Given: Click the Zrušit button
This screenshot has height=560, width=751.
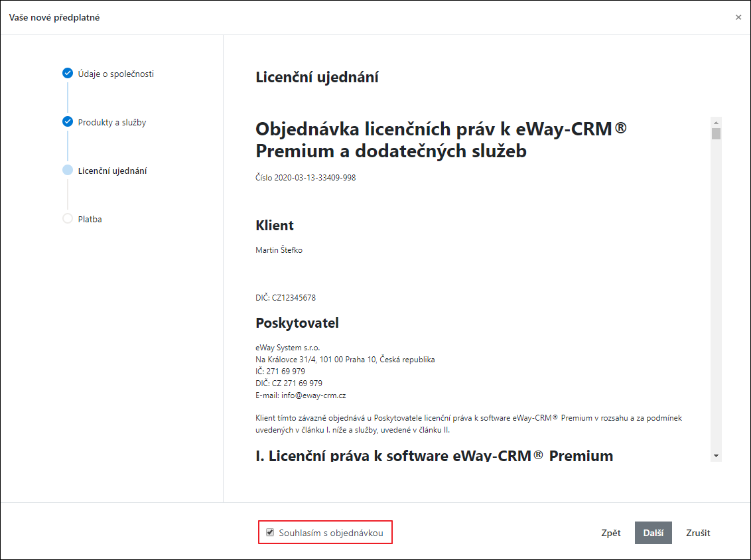Looking at the screenshot, I should [698, 533].
